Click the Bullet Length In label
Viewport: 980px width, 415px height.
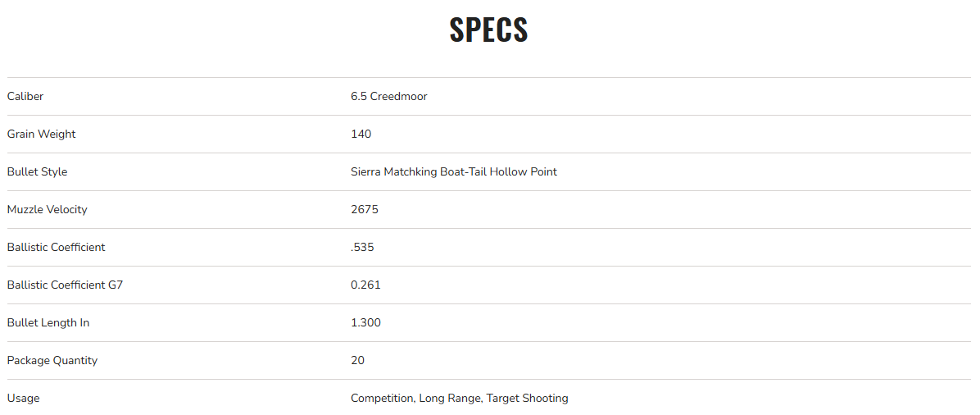(48, 323)
